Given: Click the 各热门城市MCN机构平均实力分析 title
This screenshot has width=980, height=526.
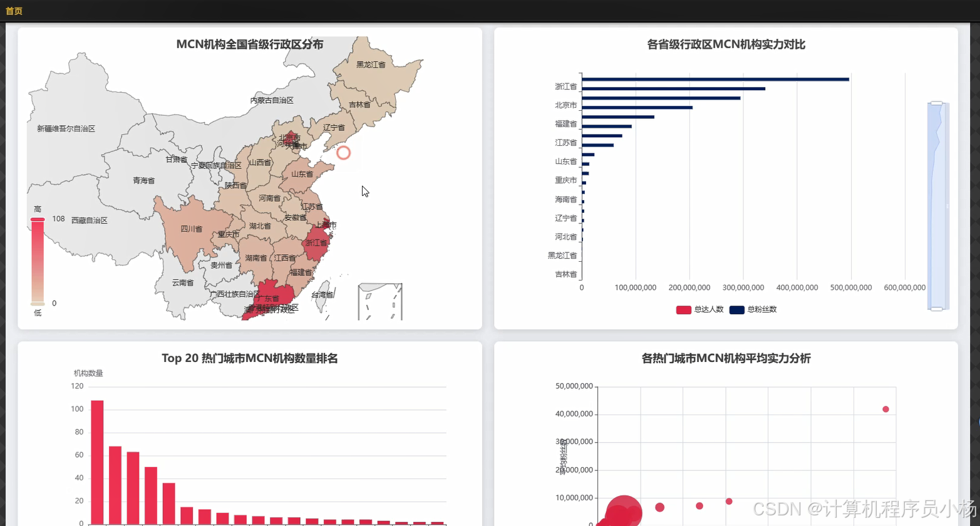Looking at the screenshot, I should (726, 358).
